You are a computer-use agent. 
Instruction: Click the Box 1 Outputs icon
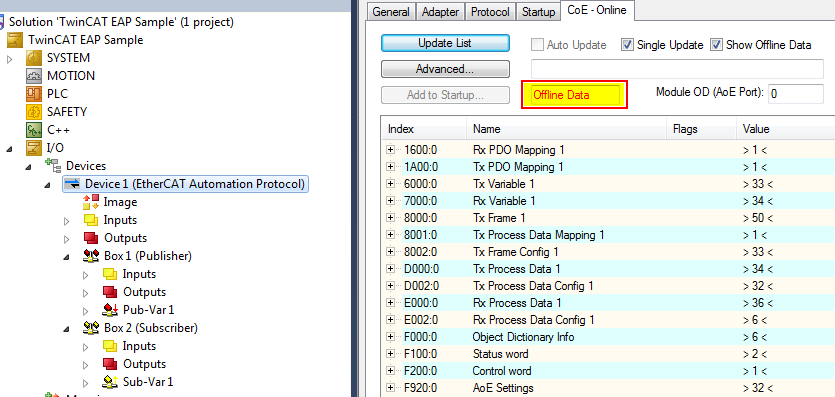110,292
